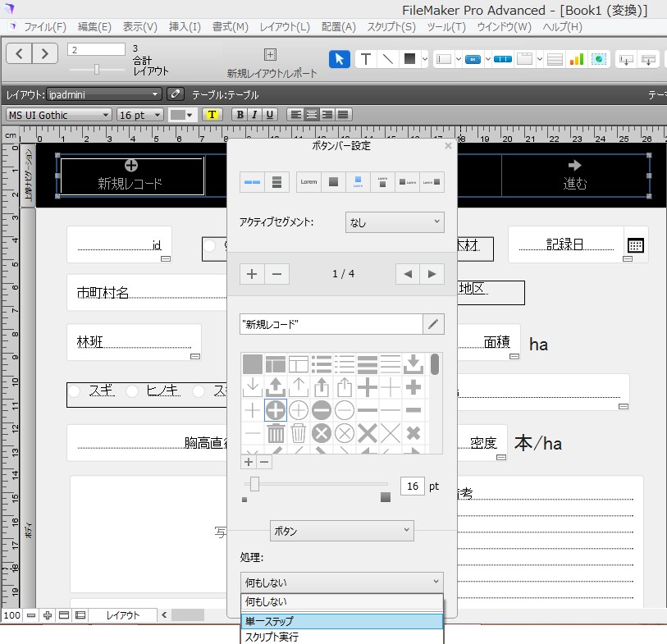Select 何もしない from action list

(x=342, y=601)
